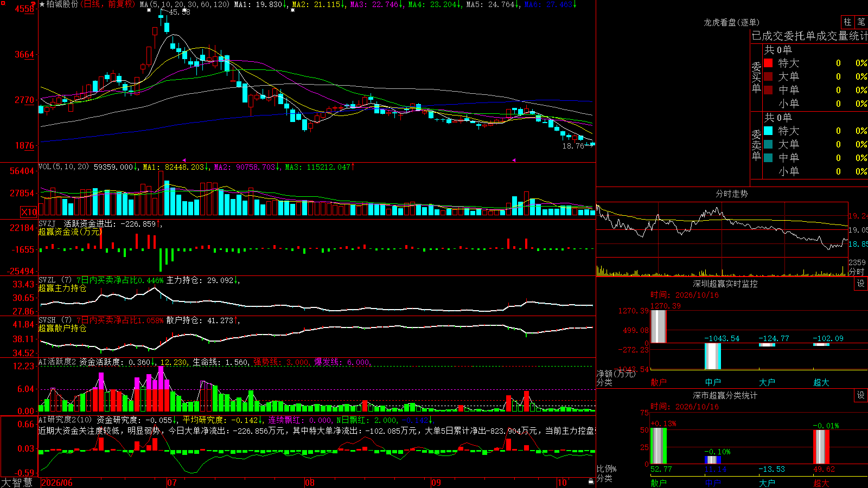This screenshot has width=868, height=488.
Task: Click the 超赢散户持仓 indicator label
Action: pyautogui.click(x=62, y=328)
